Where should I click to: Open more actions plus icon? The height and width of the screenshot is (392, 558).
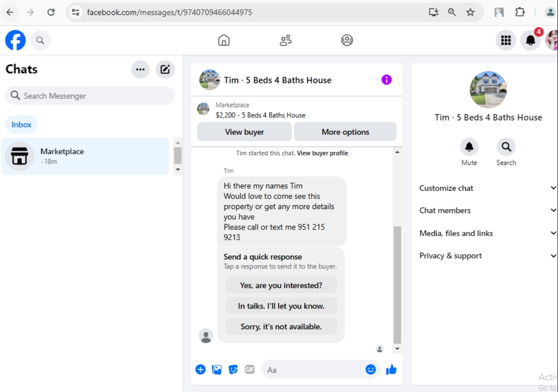click(x=200, y=370)
